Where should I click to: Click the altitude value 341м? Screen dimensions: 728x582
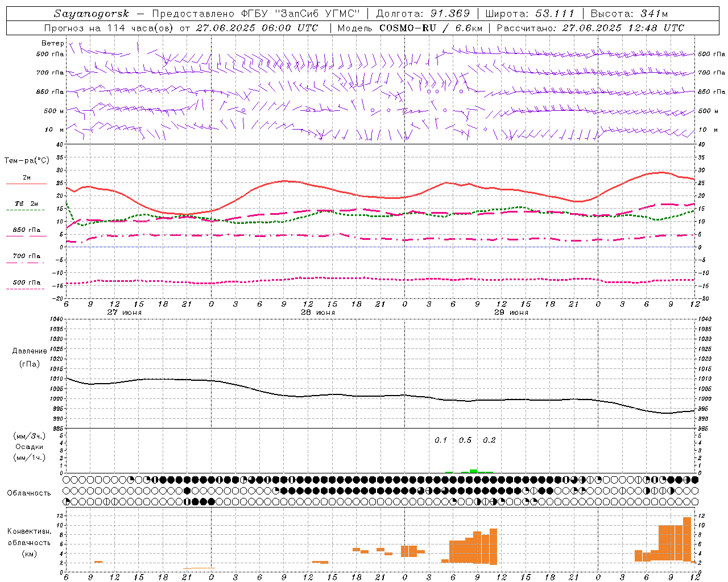click(x=653, y=14)
